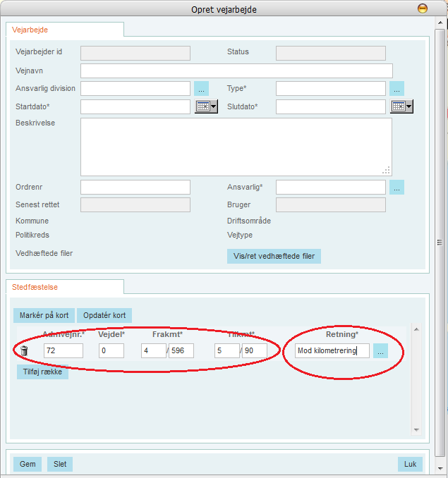This screenshot has width=448, height=478.
Task: Open the Startdato calendar picker
Action: point(206,106)
